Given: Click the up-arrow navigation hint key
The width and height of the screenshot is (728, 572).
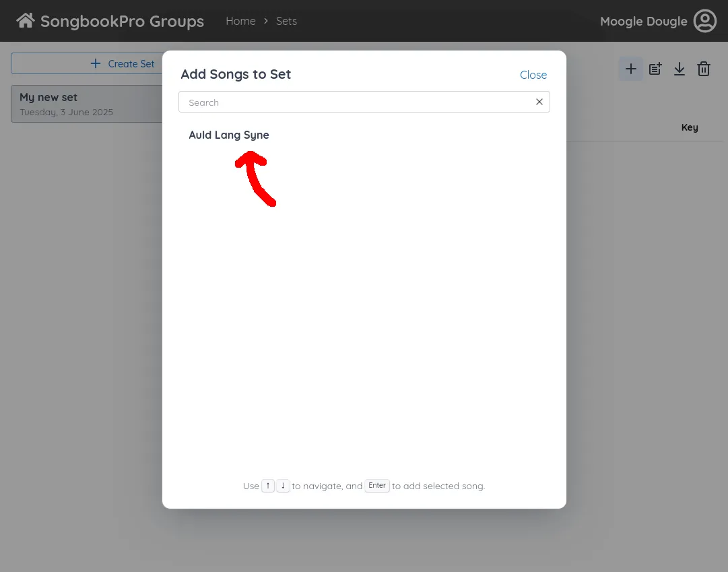Looking at the screenshot, I should [x=268, y=485].
